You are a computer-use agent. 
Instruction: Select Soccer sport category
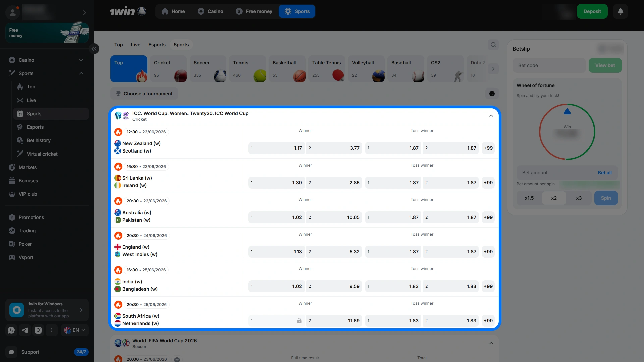[x=208, y=69]
